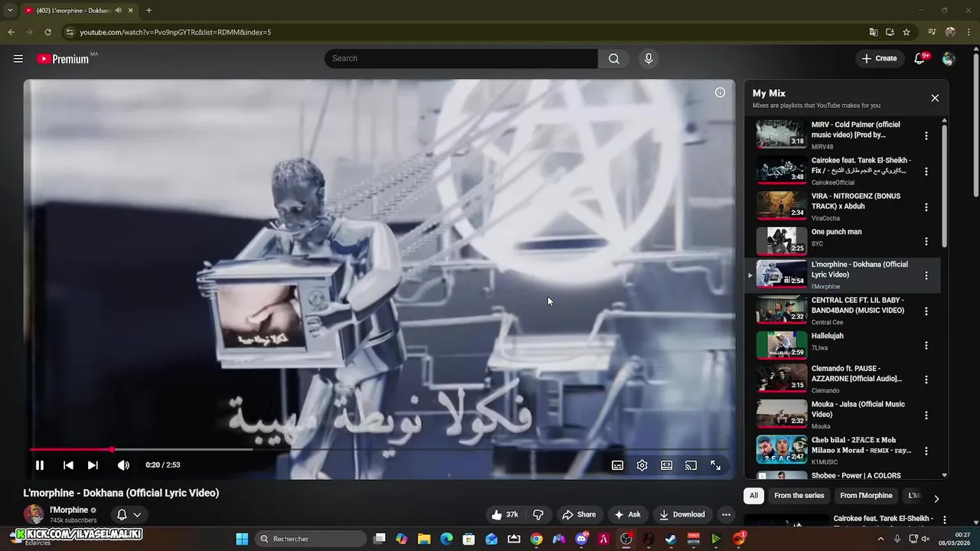
Task: Open new browser tab
Action: (x=149, y=11)
